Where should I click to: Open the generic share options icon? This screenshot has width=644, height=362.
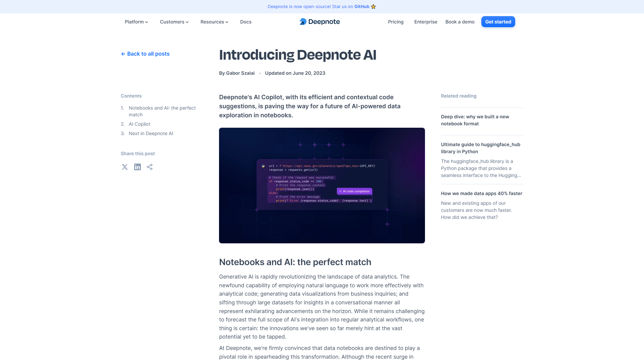[x=150, y=167]
